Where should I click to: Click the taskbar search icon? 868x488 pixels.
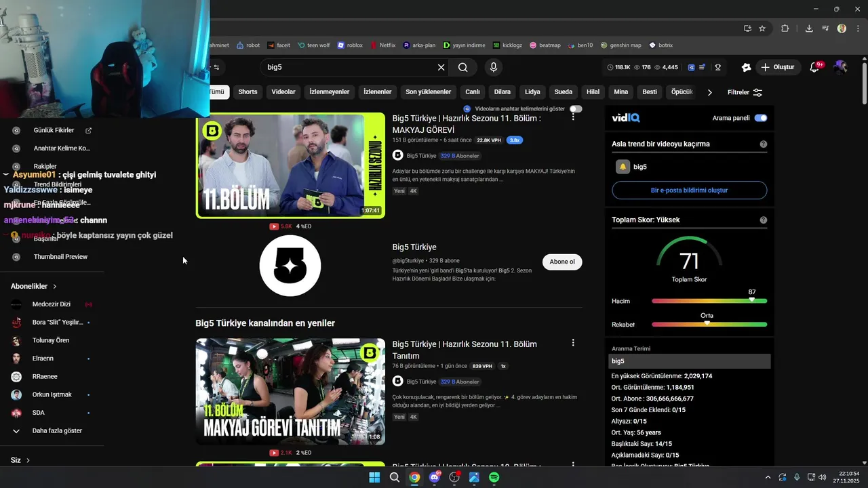394,477
